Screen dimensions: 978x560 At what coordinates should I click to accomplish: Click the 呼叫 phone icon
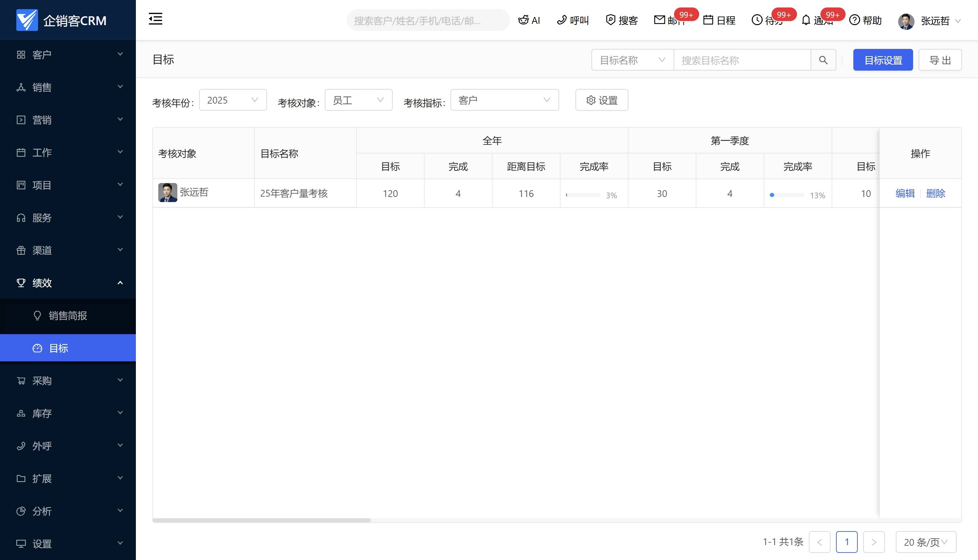(562, 20)
